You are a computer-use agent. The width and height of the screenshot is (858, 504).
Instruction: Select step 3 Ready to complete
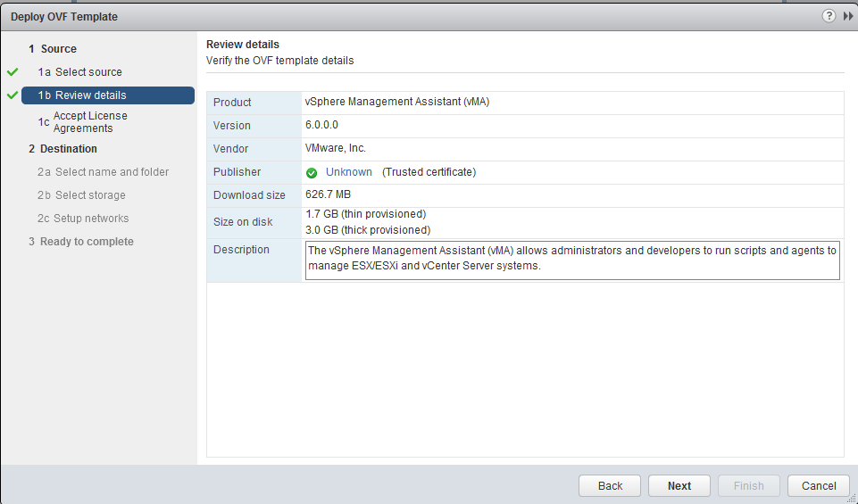(81, 242)
